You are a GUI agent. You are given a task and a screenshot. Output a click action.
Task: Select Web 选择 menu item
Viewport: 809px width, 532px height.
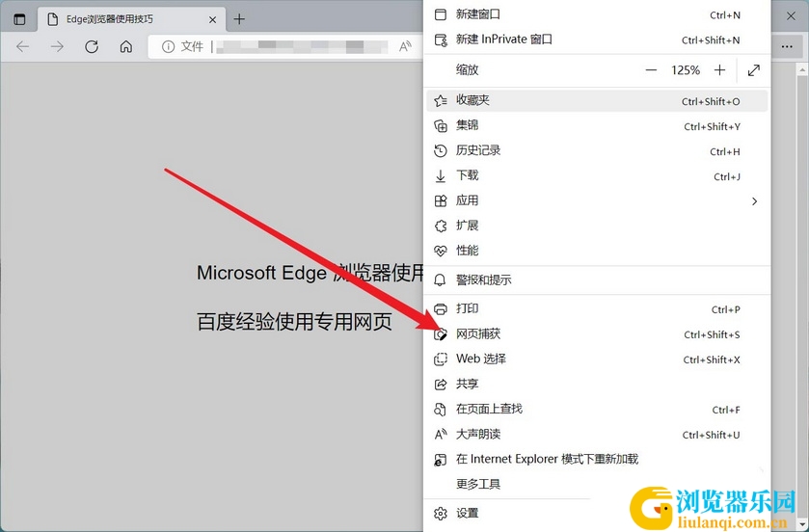pyautogui.click(x=597, y=359)
